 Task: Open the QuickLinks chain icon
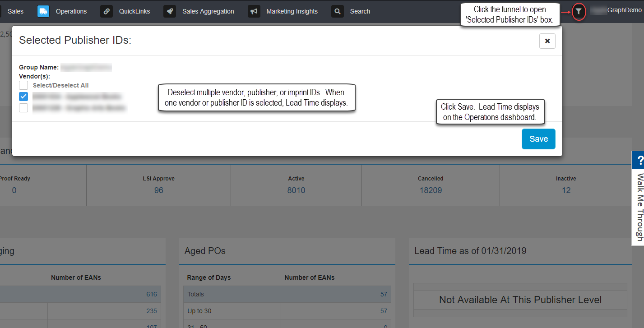click(107, 11)
